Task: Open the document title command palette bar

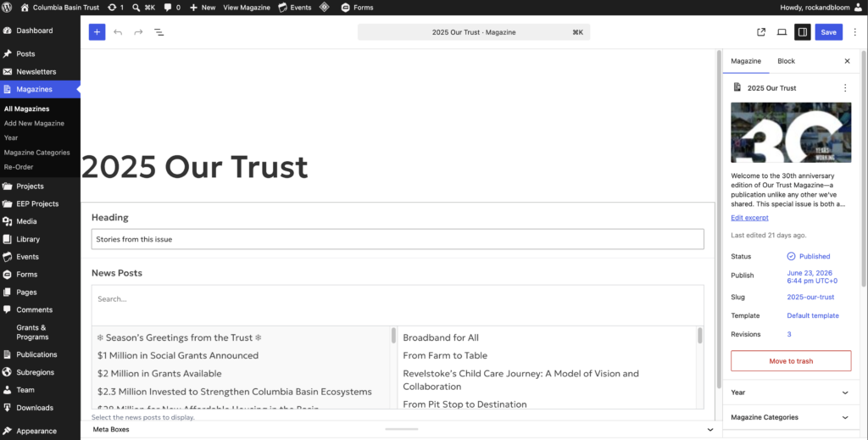Action: tap(474, 32)
